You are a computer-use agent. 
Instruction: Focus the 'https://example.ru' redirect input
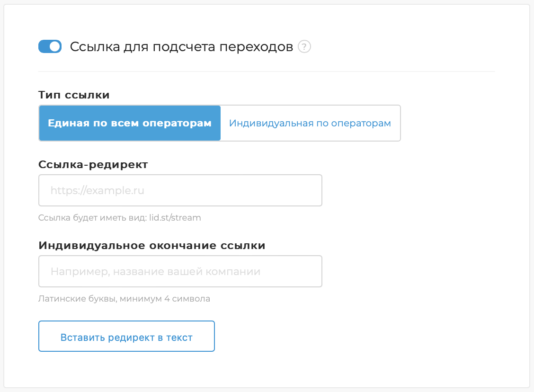[180, 190]
